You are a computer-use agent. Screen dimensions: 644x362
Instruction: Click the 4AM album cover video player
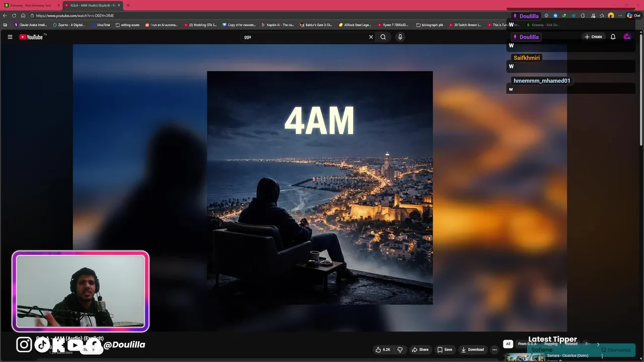[319, 188]
